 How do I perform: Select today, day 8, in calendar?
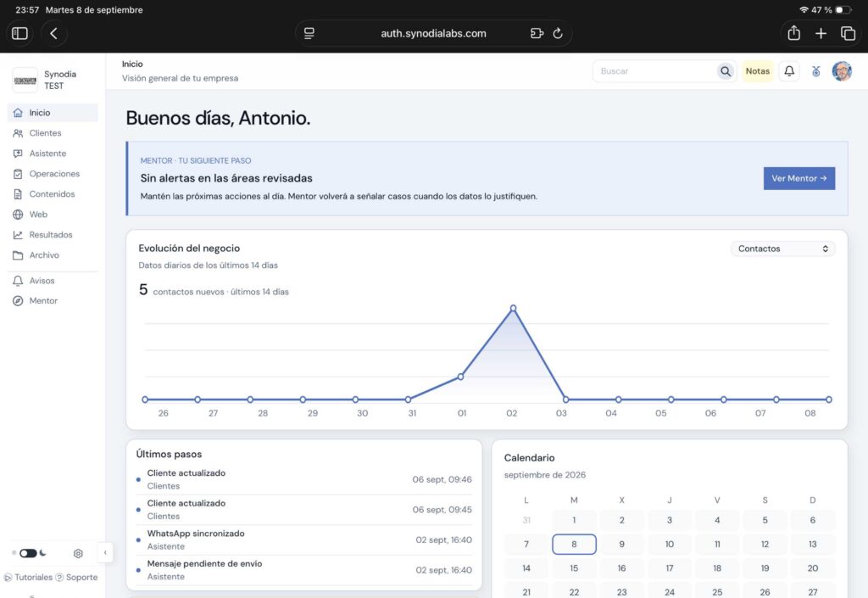click(574, 545)
